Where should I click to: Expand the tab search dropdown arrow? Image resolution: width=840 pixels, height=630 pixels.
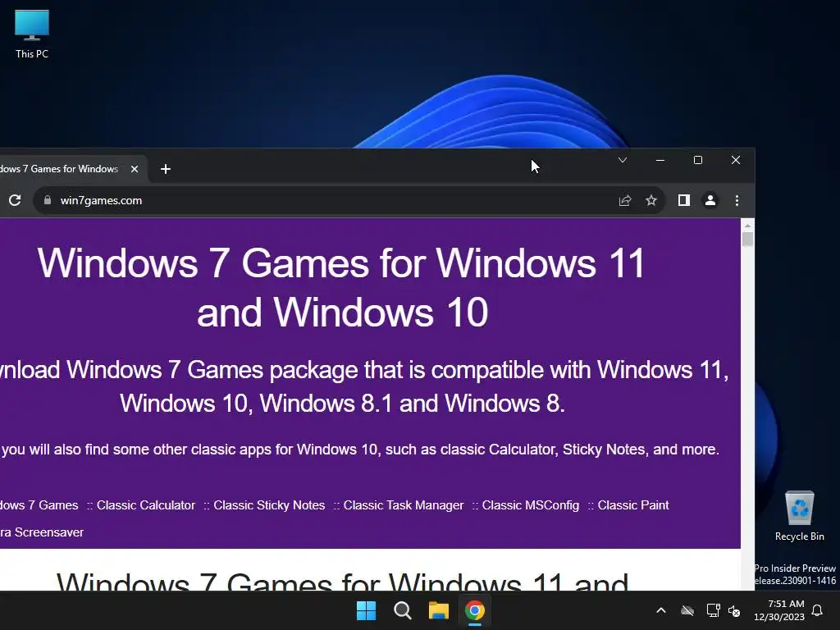click(623, 160)
